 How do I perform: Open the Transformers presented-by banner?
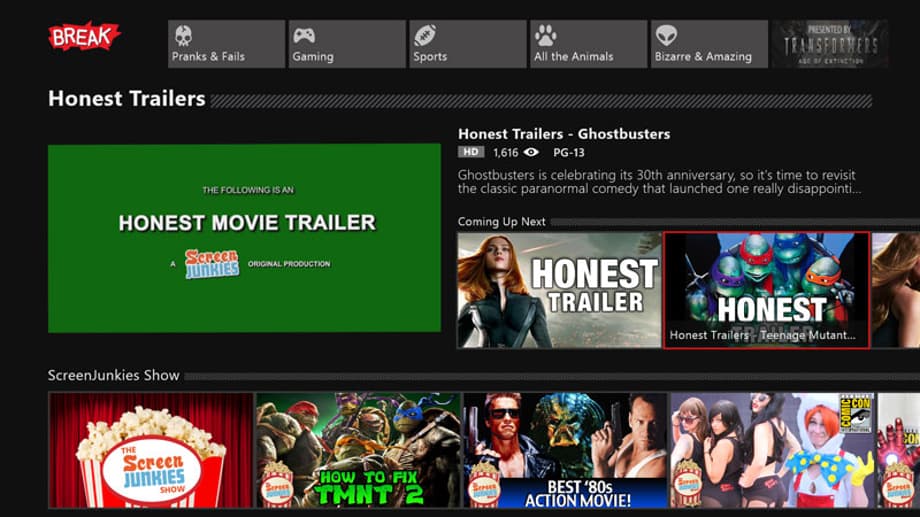point(830,44)
